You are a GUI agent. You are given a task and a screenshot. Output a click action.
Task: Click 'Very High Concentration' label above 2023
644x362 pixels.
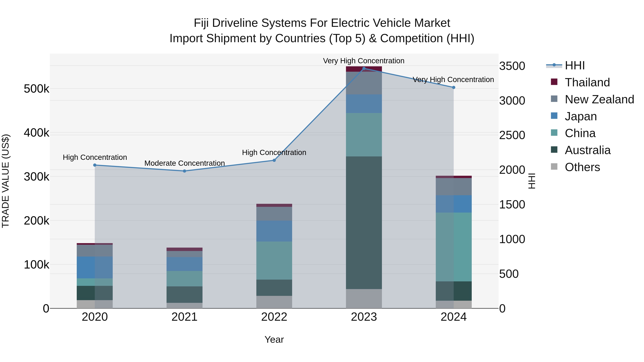tap(364, 61)
